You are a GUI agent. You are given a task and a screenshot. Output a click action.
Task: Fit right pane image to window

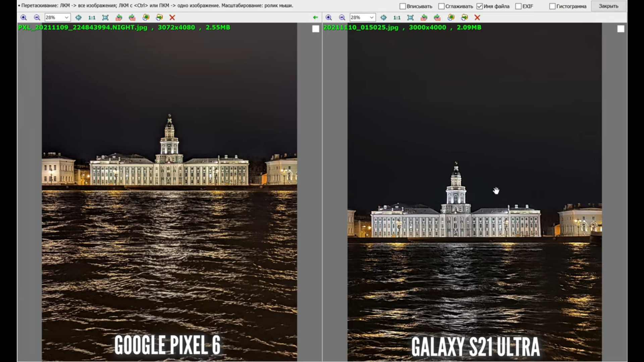pyautogui.click(x=411, y=17)
